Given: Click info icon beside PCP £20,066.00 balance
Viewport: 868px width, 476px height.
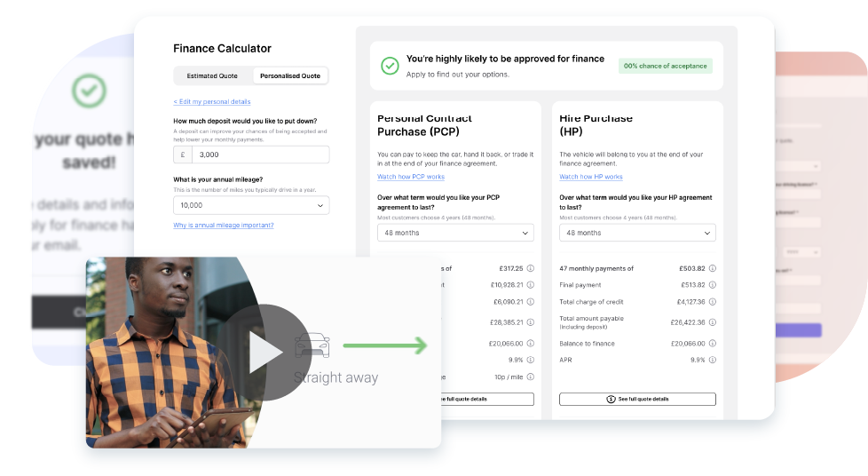Looking at the screenshot, I should [x=531, y=344].
